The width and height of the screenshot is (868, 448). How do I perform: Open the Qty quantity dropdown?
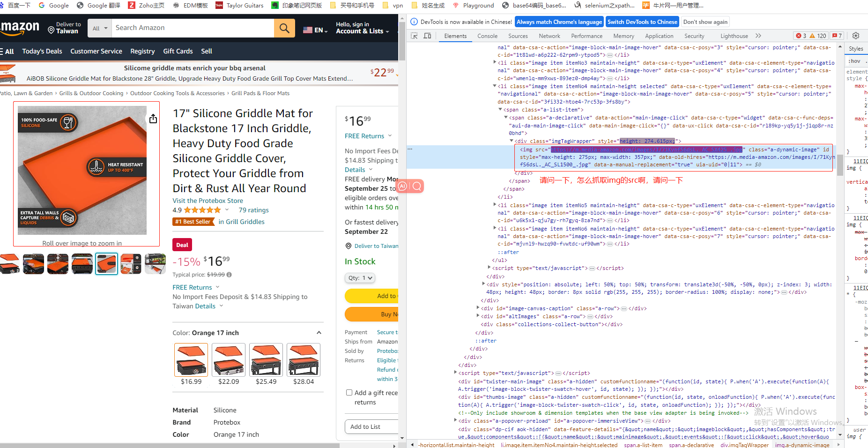pos(360,278)
